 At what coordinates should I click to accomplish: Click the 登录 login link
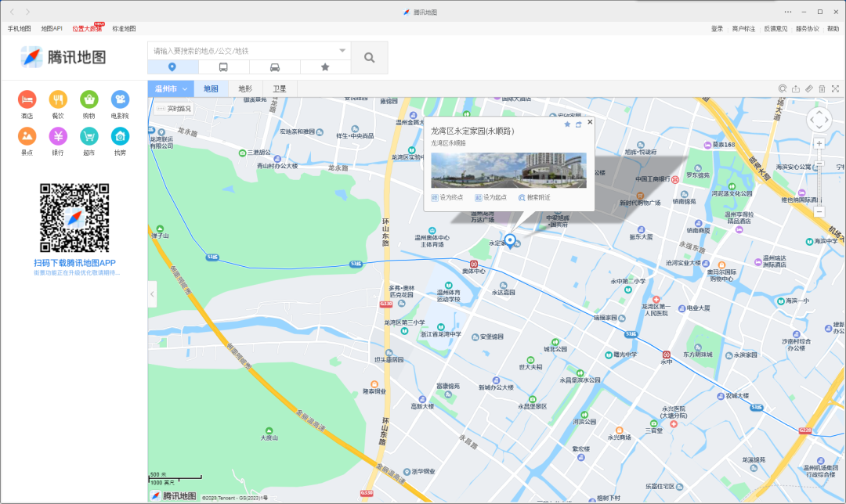[717, 29]
